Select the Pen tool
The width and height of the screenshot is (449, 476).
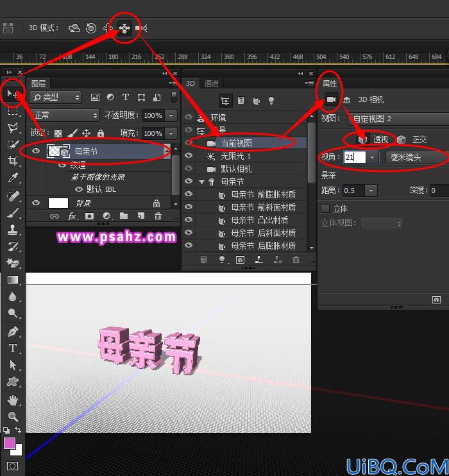tap(12, 332)
